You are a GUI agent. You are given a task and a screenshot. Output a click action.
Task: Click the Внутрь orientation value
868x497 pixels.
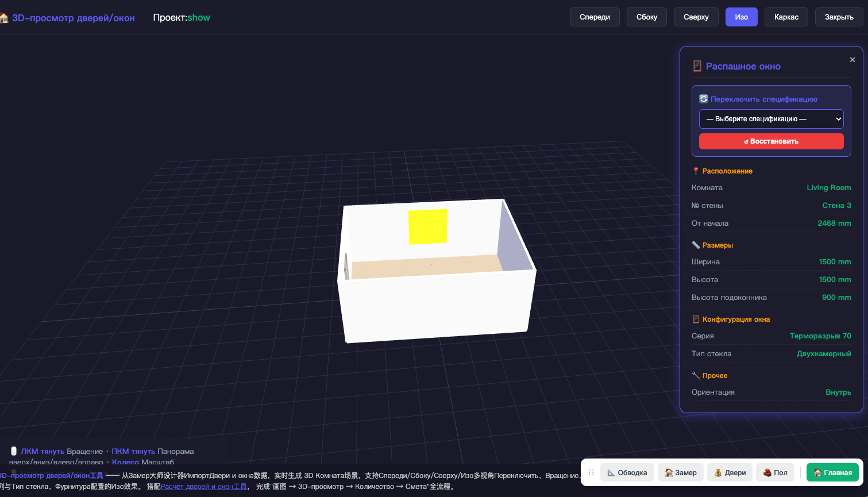coord(838,392)
